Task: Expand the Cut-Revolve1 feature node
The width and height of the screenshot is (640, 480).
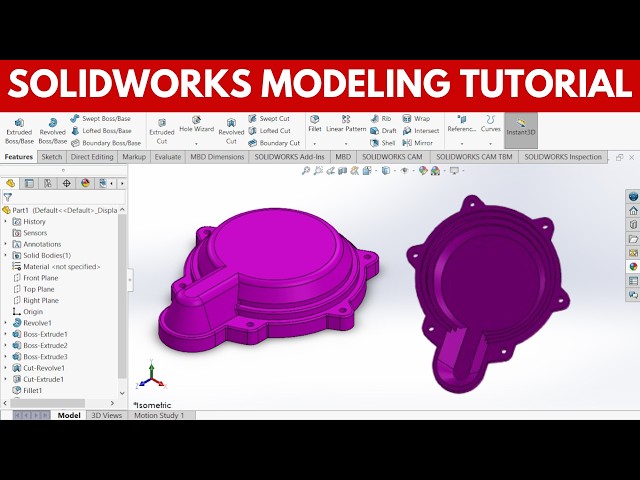Action: click(x=5, y=368)
